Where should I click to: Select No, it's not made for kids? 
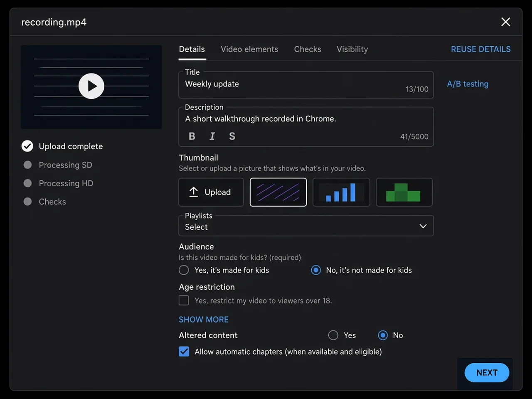(316, 270)
